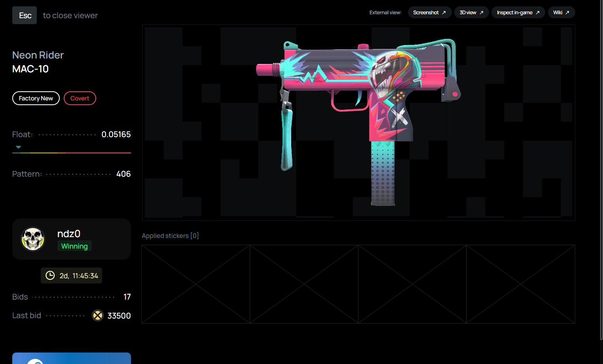Click the arrow icon on 3D view button
Screen dimensions: 603x364
482,13
